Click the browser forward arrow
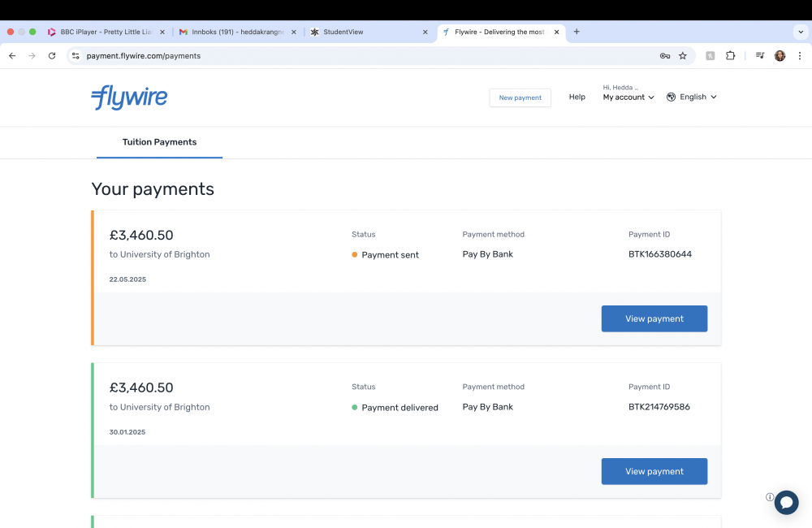This screenshot has width=812, height=528. (x=32, y=56)
